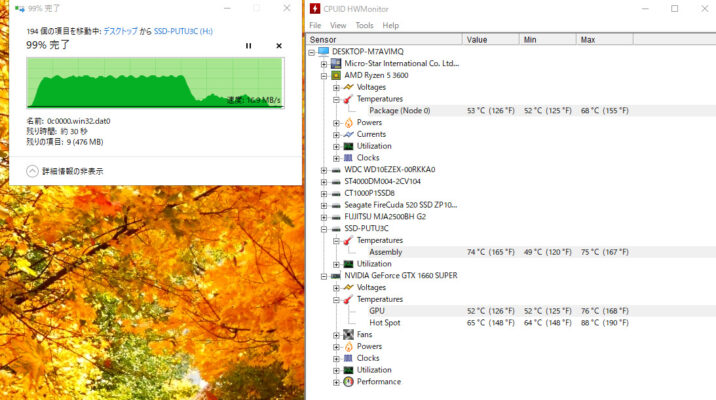Click the Ryzen Clocks icon
Image resolution: width=716 pixels, height=400 pixels.
click(x=348, y=158)
